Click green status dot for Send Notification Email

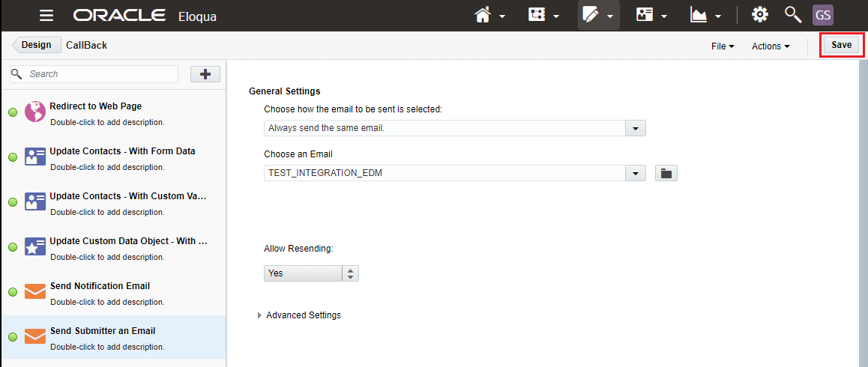[13, 291]
